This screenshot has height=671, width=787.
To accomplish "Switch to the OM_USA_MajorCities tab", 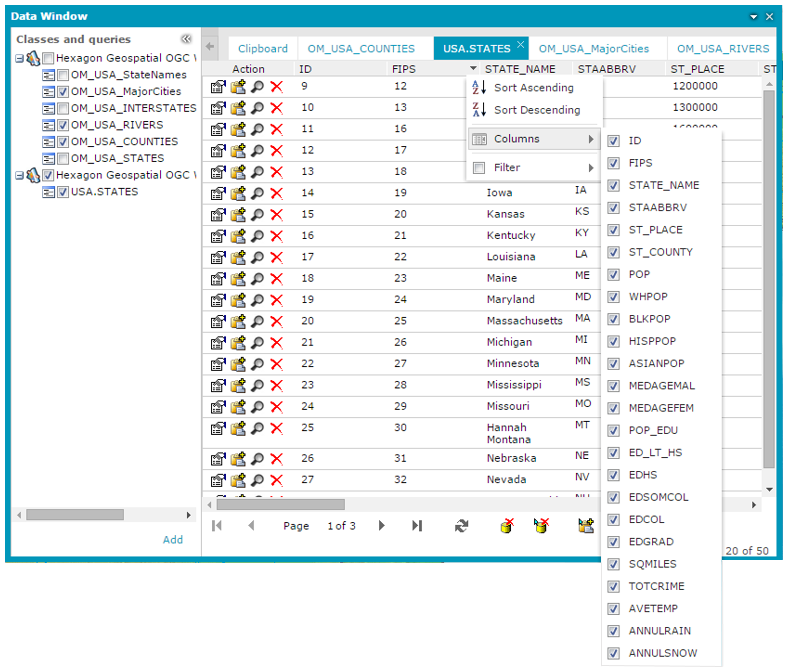I will 594,49.
